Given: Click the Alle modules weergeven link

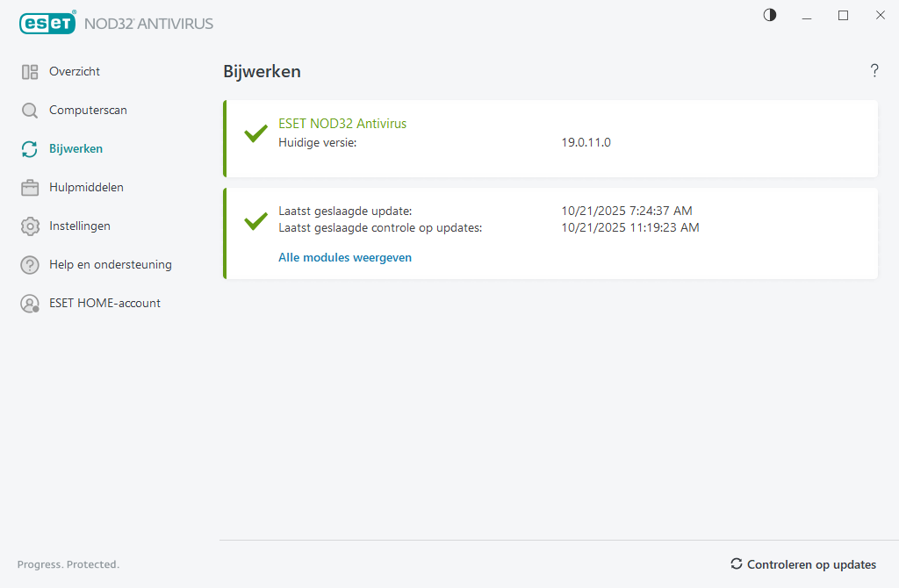Looking at the screenshot, I should pos(345,258).
